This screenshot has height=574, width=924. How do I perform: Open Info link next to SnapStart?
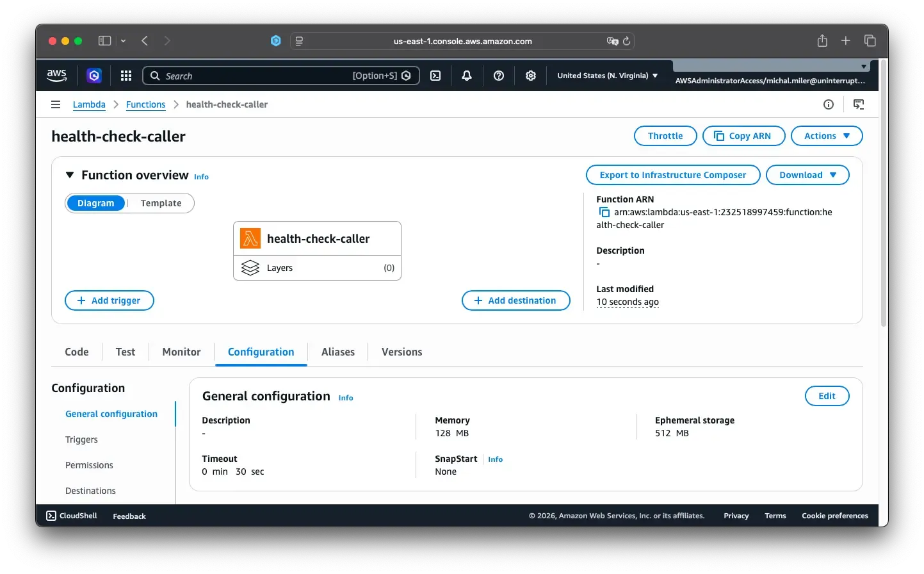495,459
